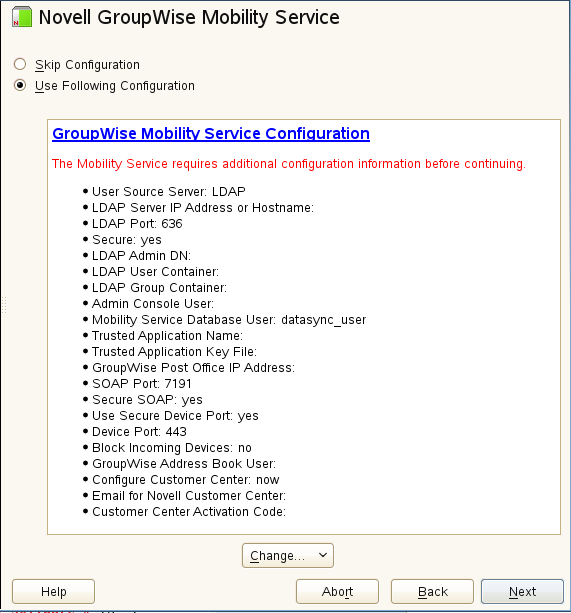Click the red configuration warning message

point(289,163)
